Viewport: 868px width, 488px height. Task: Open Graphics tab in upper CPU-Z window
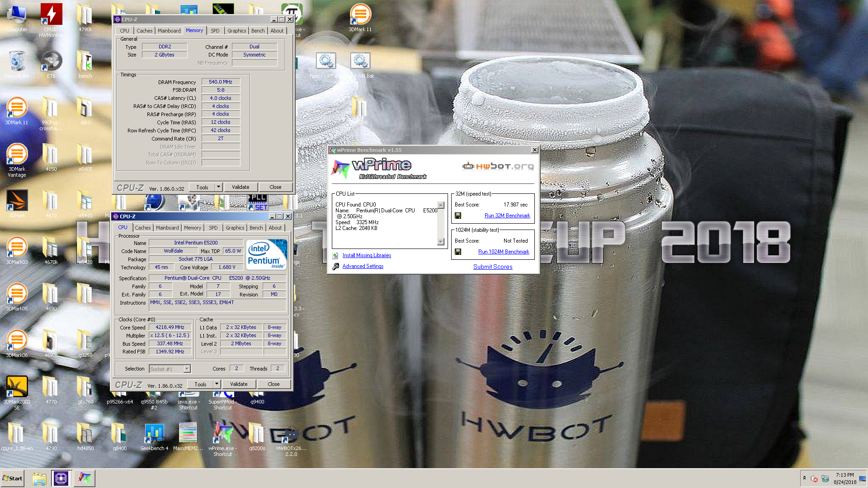236,31
